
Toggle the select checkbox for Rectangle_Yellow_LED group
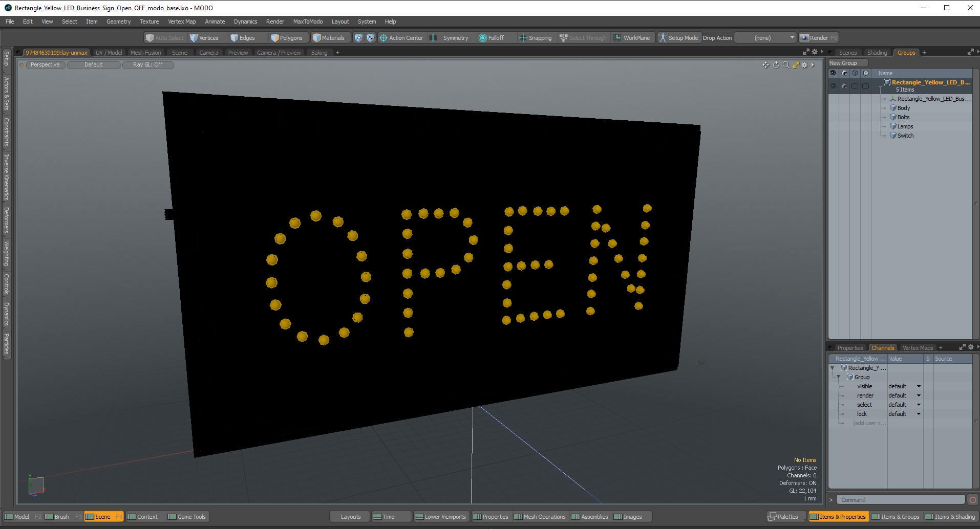[x=855, y=86]
